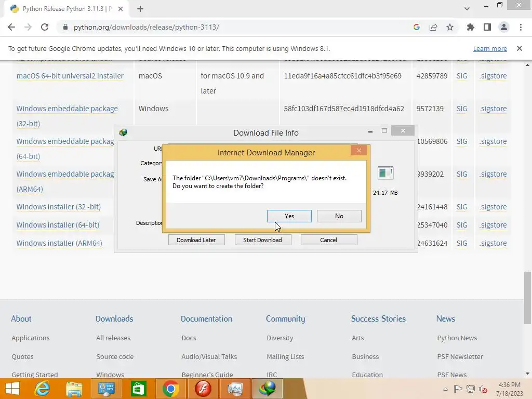This screenshot has width=532, height=399.
Task: Click About footer heading
Action: (x=21, y=318)
